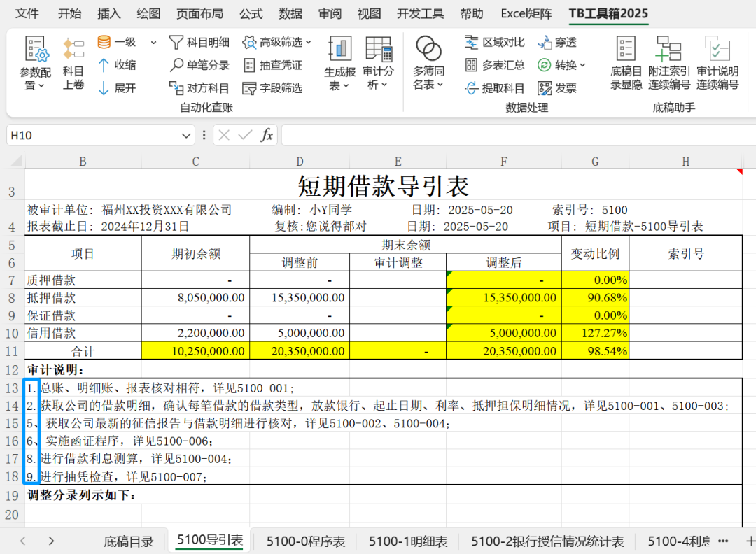The width and height of the screenshot is (756, 554).
Task: Click the 收缩 up-arrow button
Action: pos(117,65)
